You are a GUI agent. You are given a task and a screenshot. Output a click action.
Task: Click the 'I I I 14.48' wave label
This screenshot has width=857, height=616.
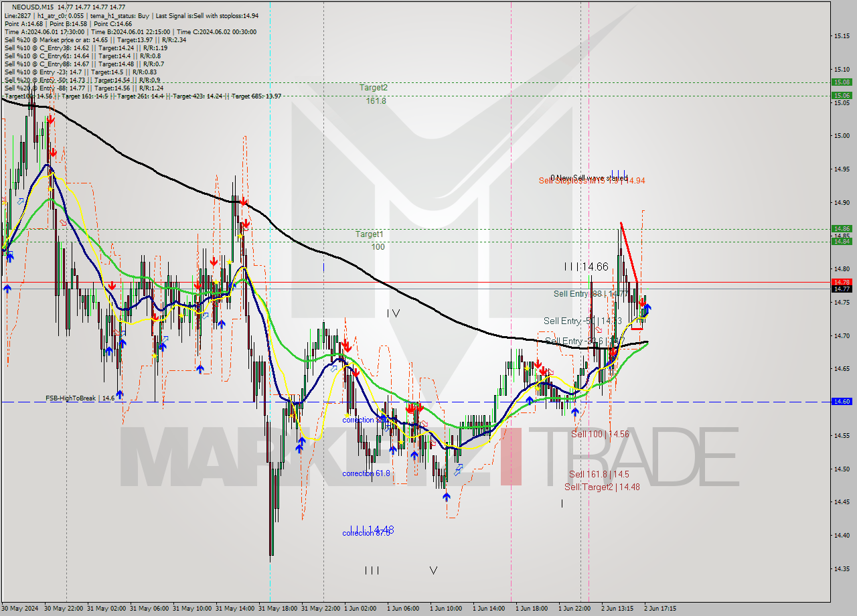click(x=372, y=530)
